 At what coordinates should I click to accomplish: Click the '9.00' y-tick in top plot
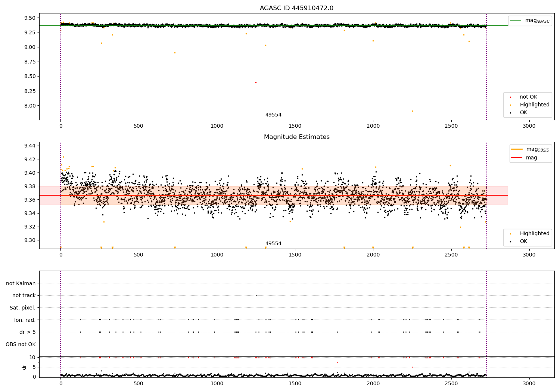click(30, 47)
